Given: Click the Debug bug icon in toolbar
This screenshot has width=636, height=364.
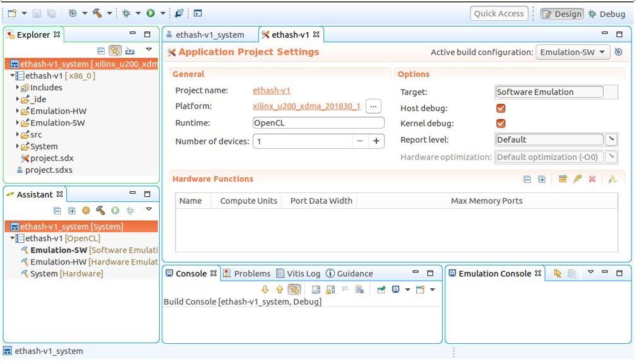Looking at the screenshot, I should 126,13.
